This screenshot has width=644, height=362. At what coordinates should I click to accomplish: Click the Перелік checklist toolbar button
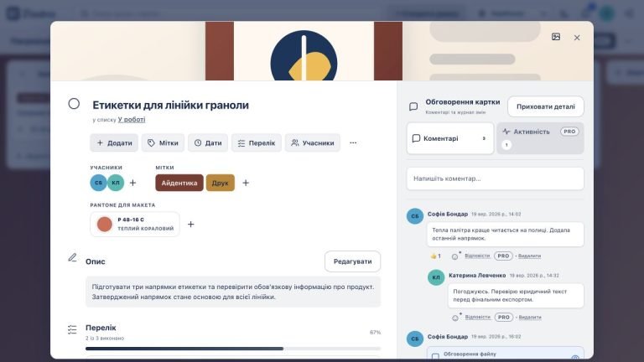click(257, 142)
